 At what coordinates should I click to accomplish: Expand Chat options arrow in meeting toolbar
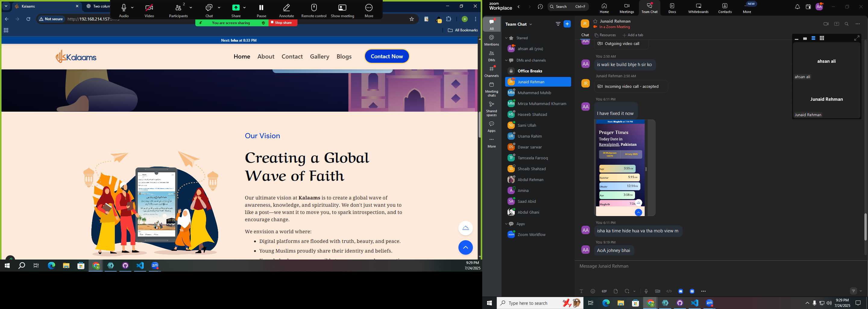[219, 8]
